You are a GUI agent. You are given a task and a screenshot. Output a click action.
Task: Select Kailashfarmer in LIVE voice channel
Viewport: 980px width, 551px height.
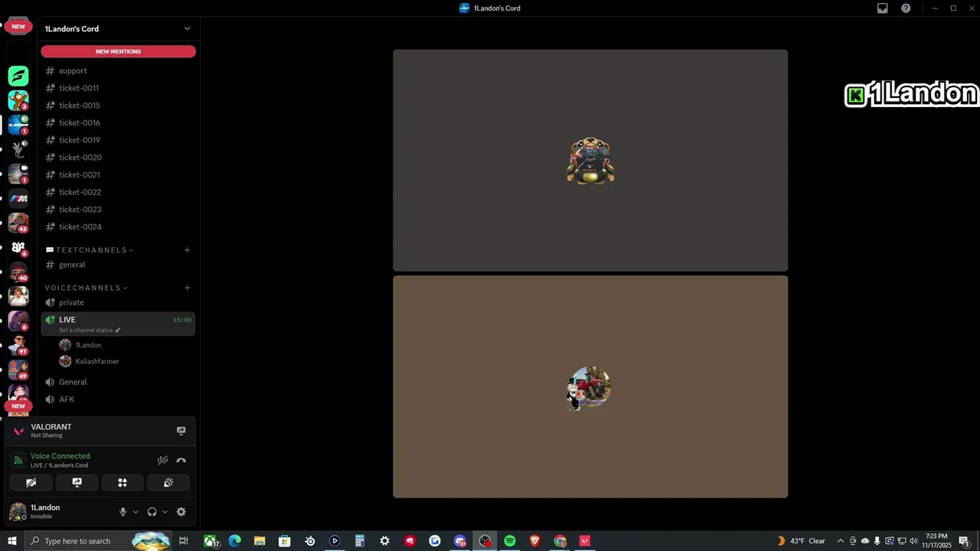pyautogui.click(x=126, y=361)
